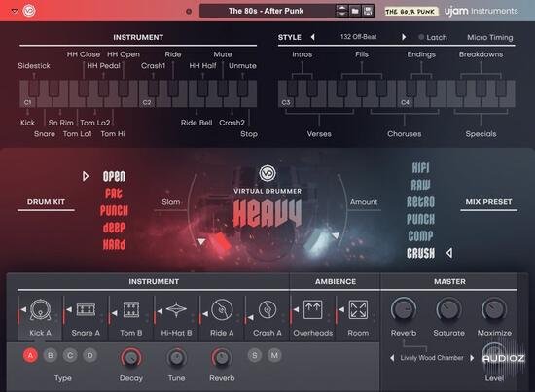This screenshot has width=535, height=392.
Task: Choose the Hard drum kit
Action: point(114,244)
